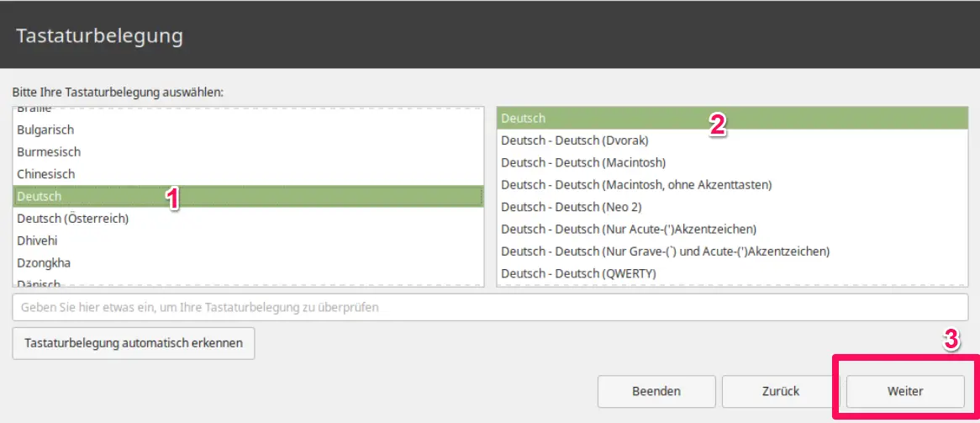Pick Deutsch in the left language list
The width and height of the screenshot is (980, 423).
(40, 196)
